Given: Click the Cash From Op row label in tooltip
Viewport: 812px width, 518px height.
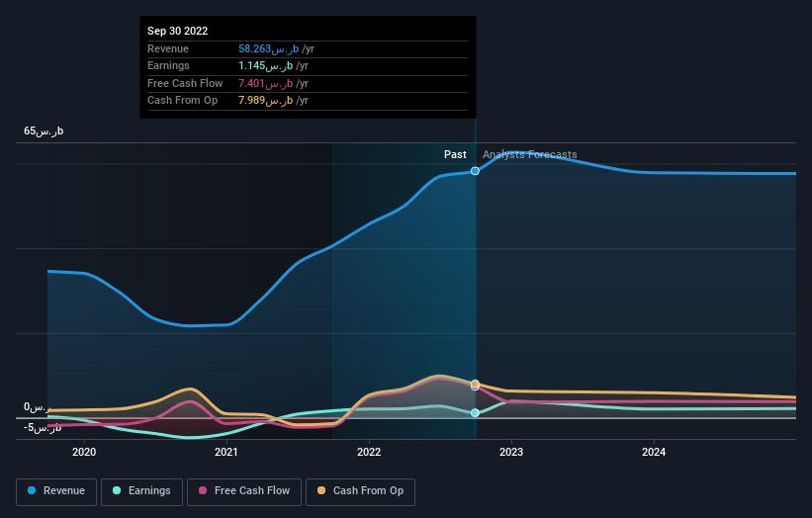Looking at the screenshot, I should 182,101.
